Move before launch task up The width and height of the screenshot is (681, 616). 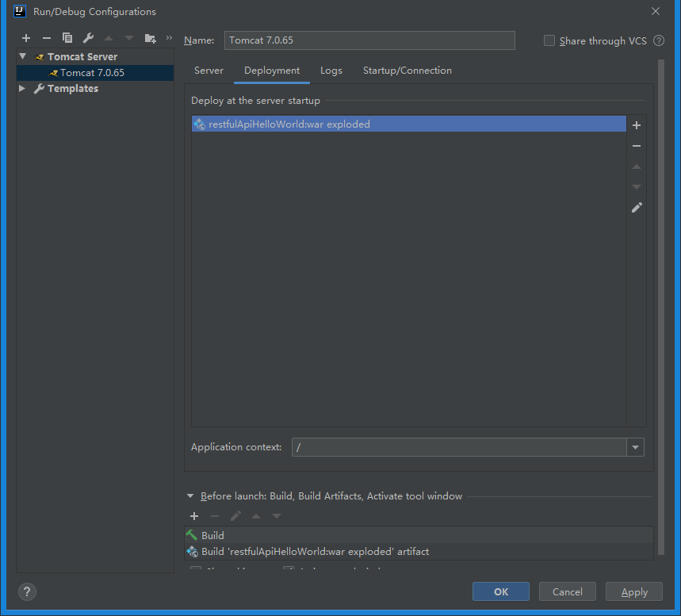point(256,516)
